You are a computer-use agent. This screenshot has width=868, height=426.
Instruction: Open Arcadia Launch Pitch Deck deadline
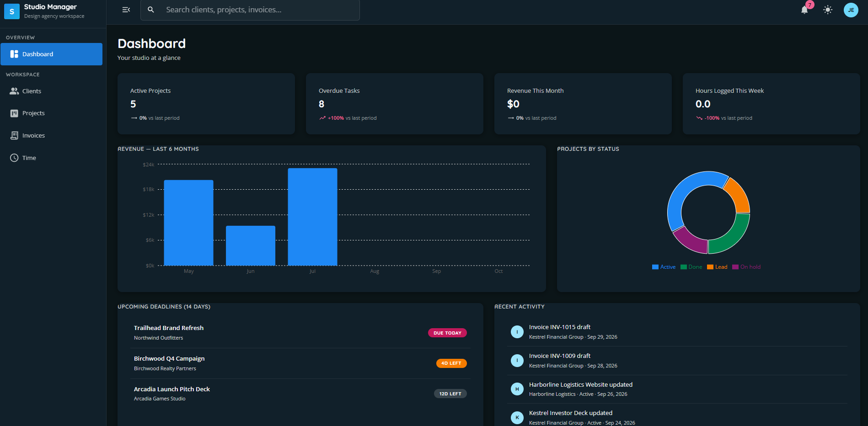point(300,394)
